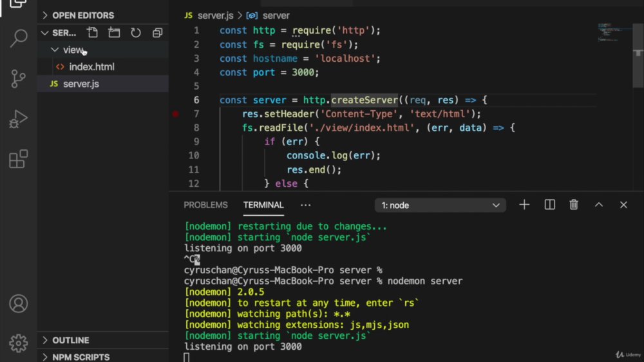The height and width of the screenshot is (362, 644).
Task: Open the Explorer view in activity bar
Action: click(x=18, y=3)
